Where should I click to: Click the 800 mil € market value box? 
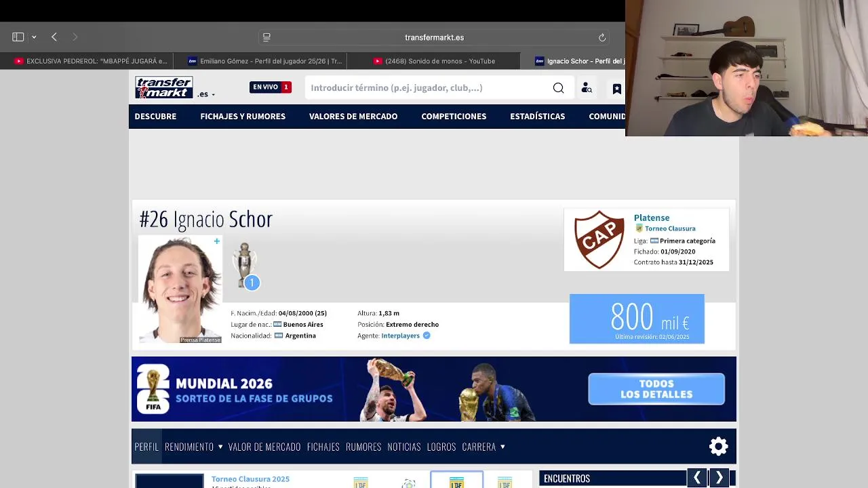pyautogui.click(x=637, y=319)
